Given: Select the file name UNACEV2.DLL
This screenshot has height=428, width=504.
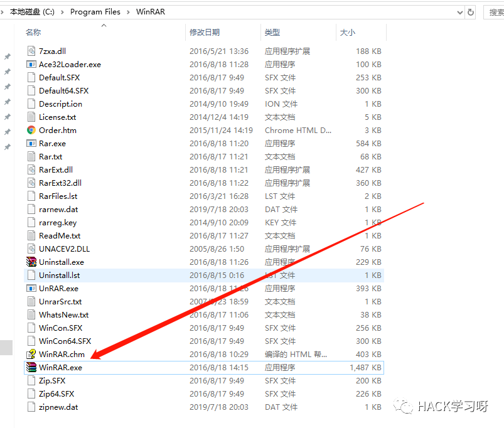Looking at the screenshot, I should point(64,249).
